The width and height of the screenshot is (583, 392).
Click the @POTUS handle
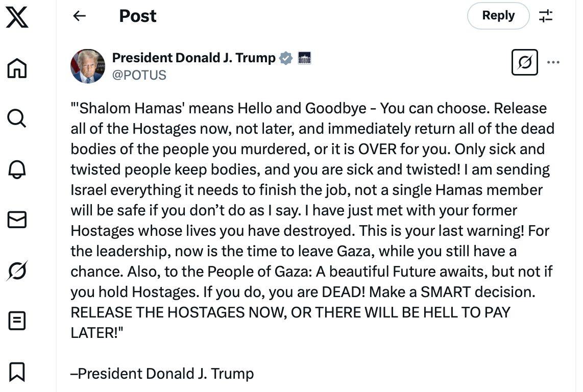pyautogui.click(x=139, y=75)
